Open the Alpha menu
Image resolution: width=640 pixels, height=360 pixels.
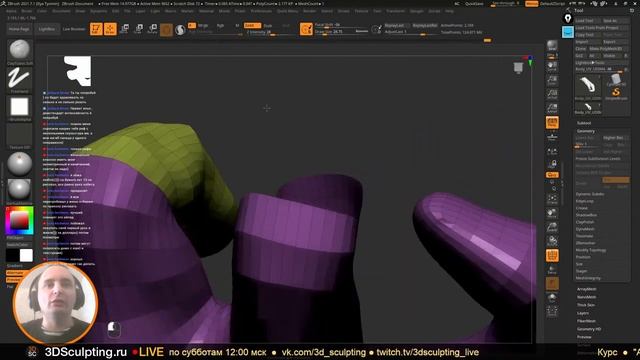[11, 11]
